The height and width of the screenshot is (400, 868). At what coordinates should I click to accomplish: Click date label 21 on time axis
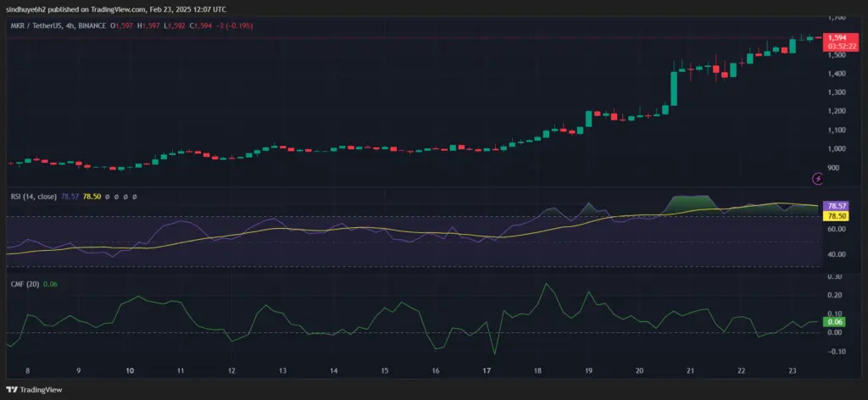coord(690,371)
